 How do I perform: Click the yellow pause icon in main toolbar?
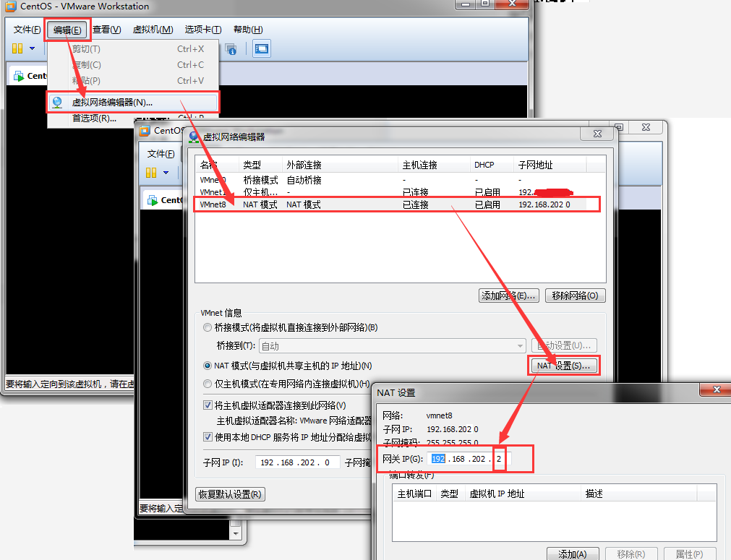pyautogui.click(x=17, y=48)
